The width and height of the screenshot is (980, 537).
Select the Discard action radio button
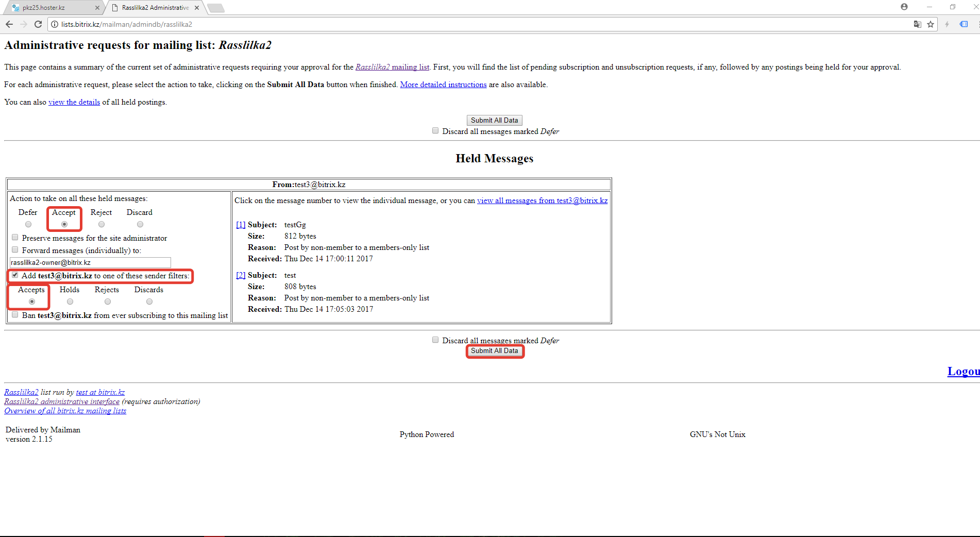(x=140, y=224)
